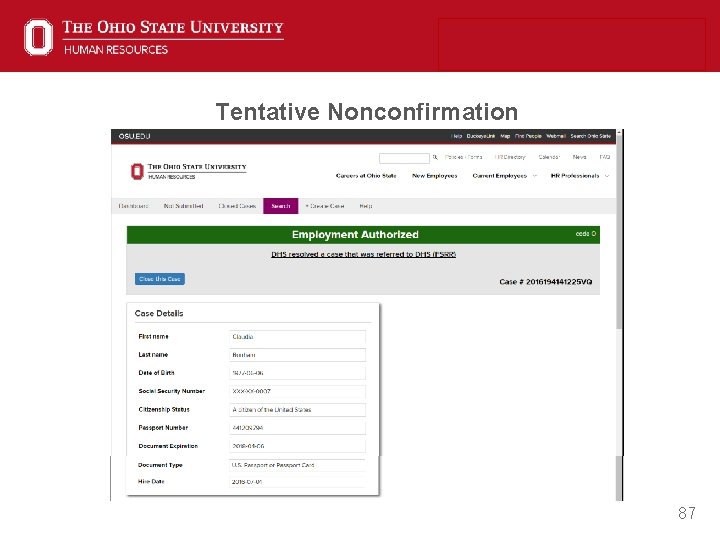Viewport: 720px width, 540px height.
Task: Click the First name field
Action: (298, 337)
